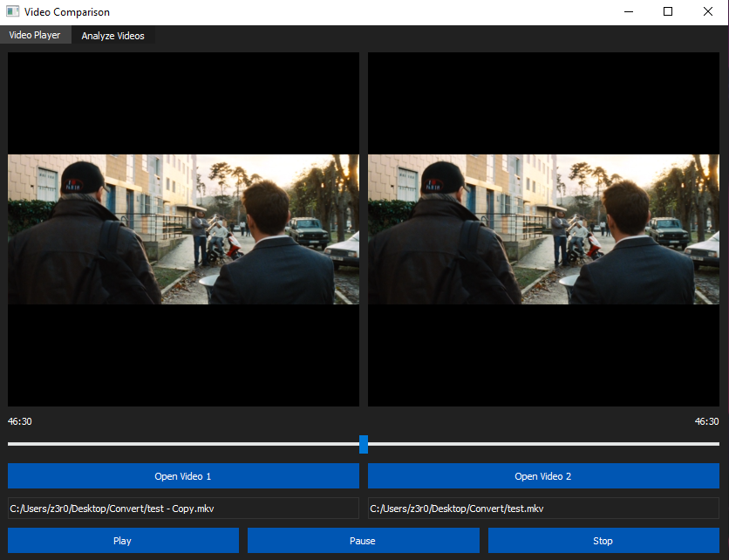This screenshot has height=560, width=729.
Task: Start playback with the Play button
Action: 123,541
